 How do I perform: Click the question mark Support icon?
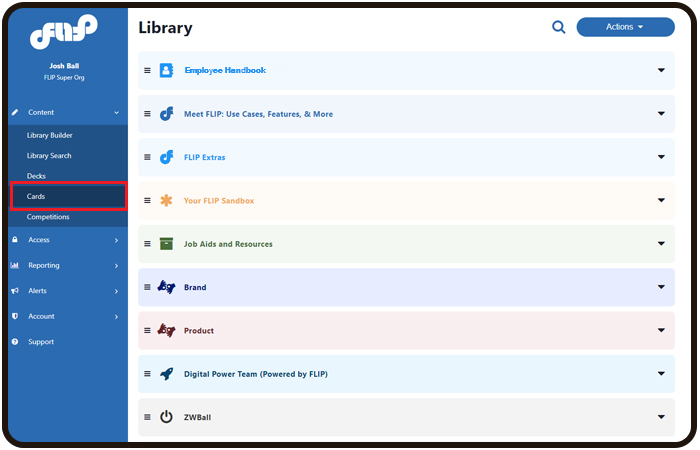click(15, 342)
